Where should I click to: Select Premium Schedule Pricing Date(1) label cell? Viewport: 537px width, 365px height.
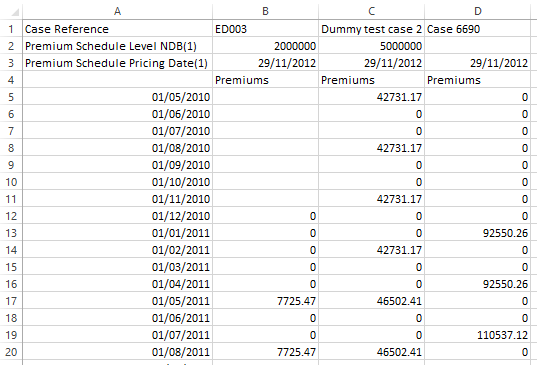pos(117,63)
